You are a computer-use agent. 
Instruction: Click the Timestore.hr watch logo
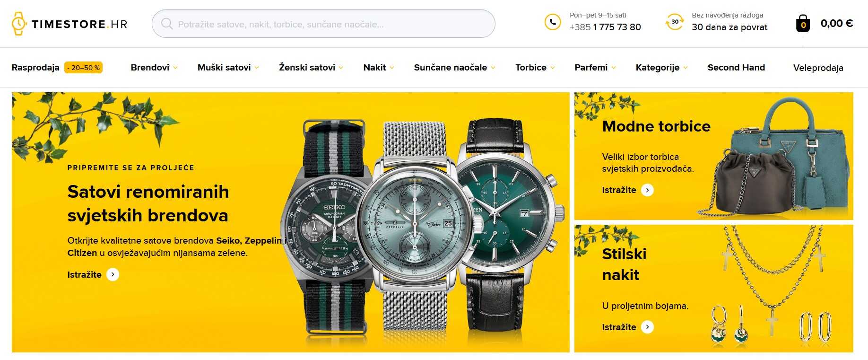tap(69, 24)
